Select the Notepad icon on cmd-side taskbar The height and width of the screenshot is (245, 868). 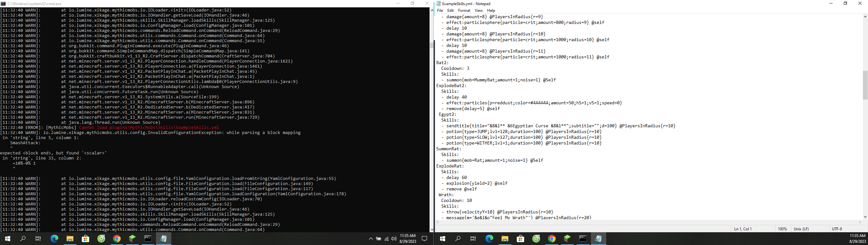click(163, 239)
